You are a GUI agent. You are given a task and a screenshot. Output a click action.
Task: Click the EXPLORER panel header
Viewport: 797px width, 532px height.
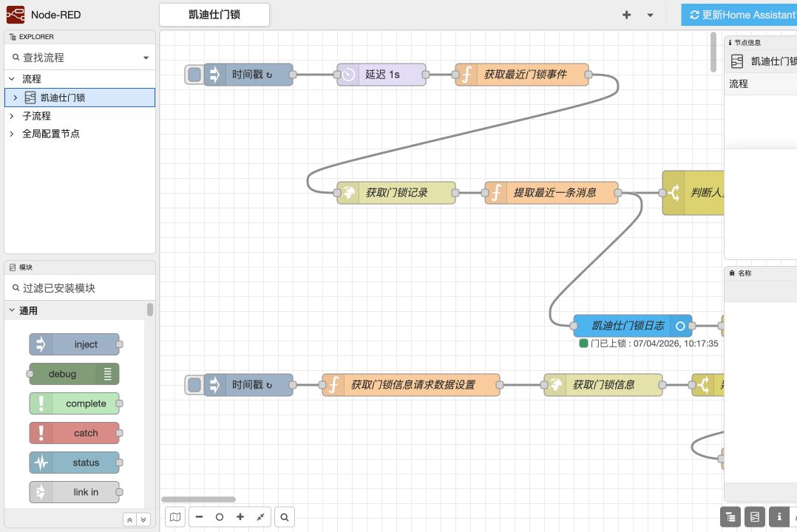click(x=80, y=37)
